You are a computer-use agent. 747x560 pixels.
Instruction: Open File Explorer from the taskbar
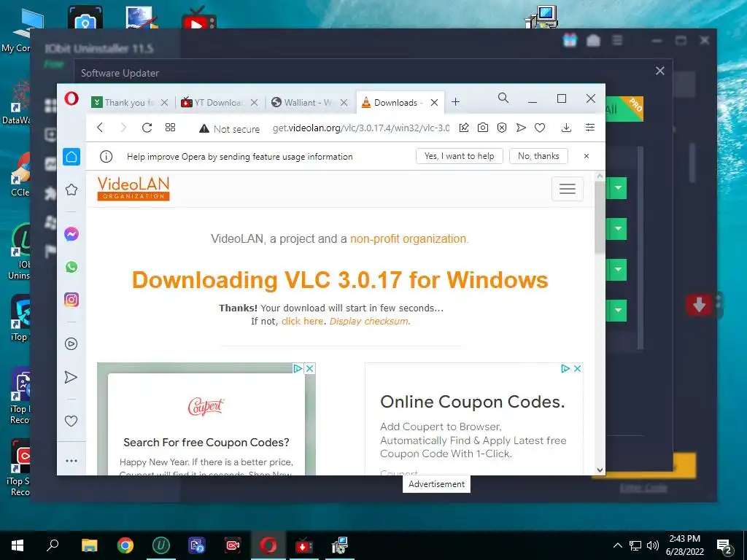(89, 545)
